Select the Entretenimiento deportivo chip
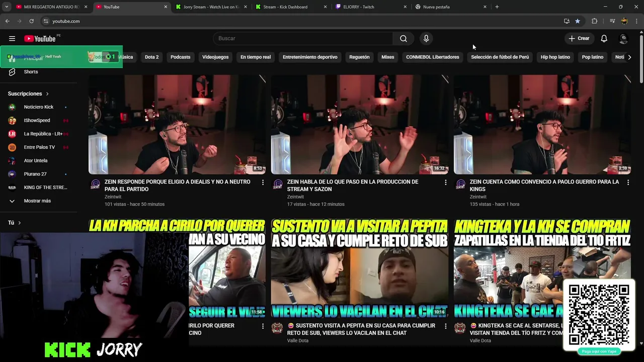 [310, 57]
